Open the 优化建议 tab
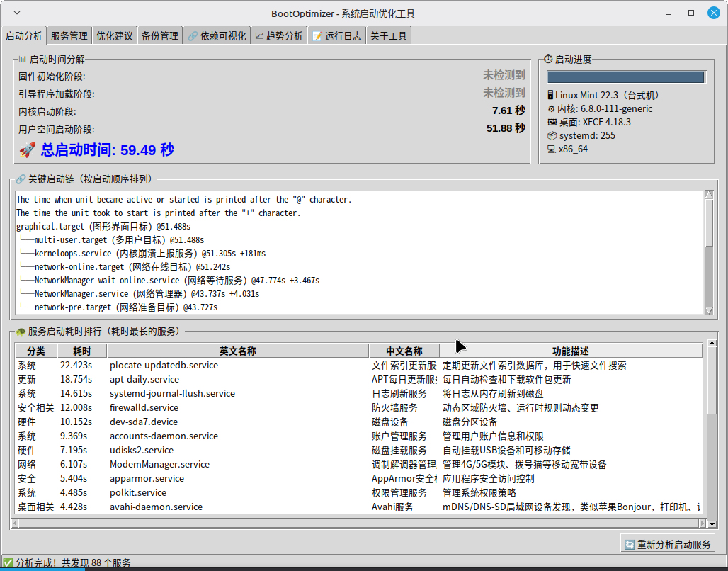728x571 pixels. click(114, 35)
